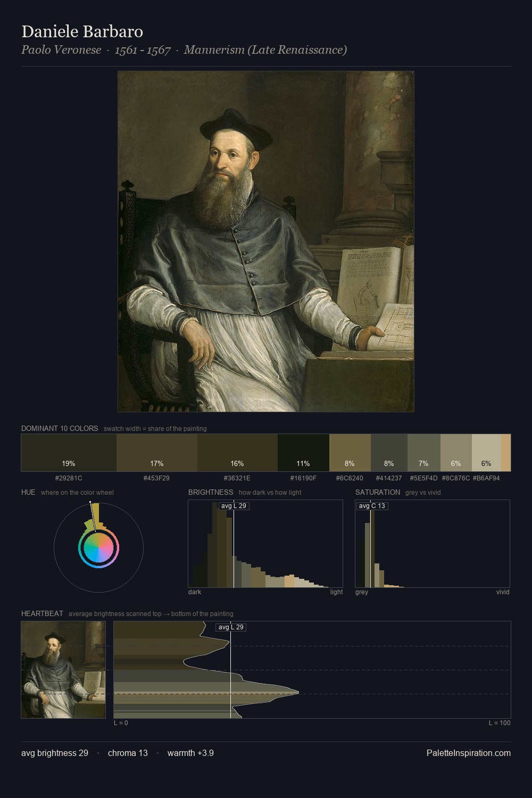Viewport: 532px width, 798px height.
Task: Click the 'HEARTBEAT' section heading
Action: (x=42, y=613)
